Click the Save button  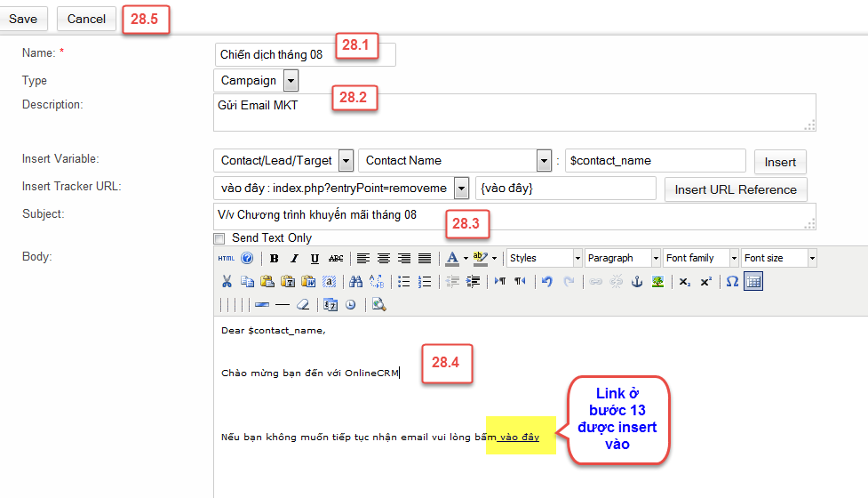[x=23, y=19]
